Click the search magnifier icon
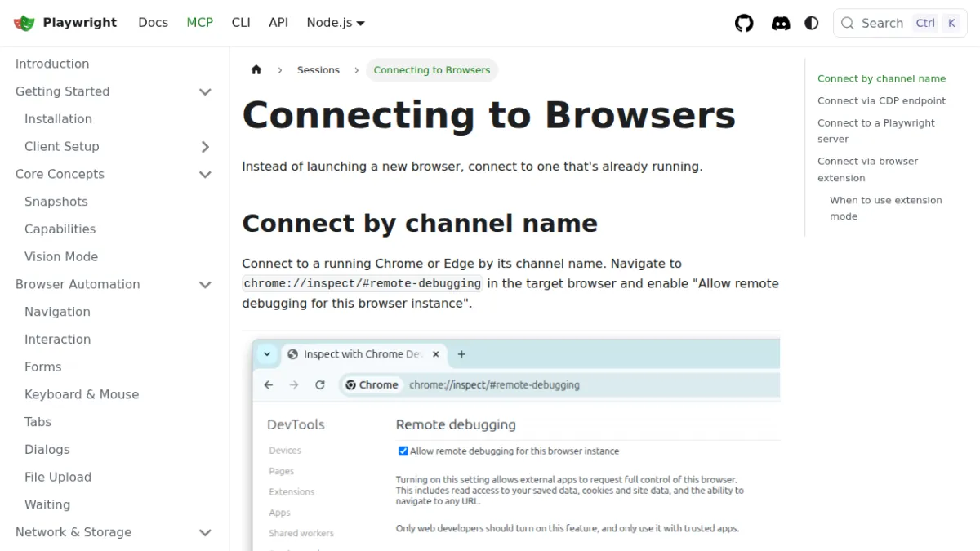Image resolution: width=980 pixels, height=551 pixels. click(x=848, y=23)
